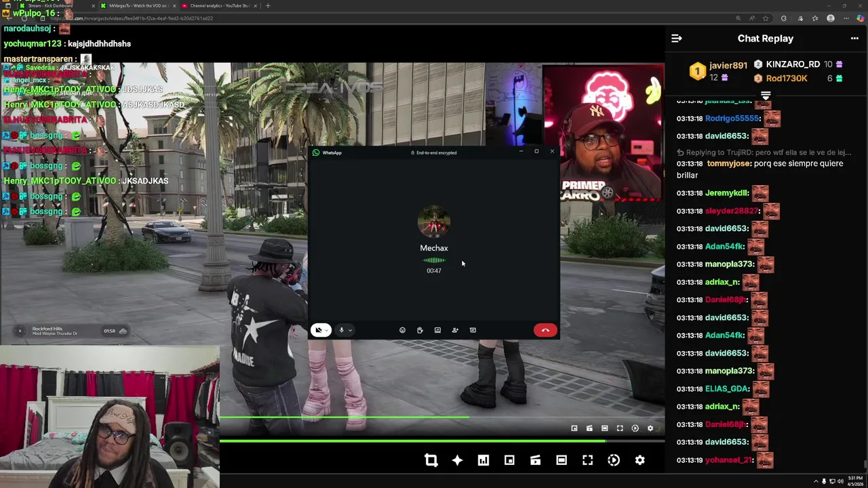Switch to MrVargasTv Watch the VOD tab
This screenshot has width=868, height=488.
[x=138, y=5]
